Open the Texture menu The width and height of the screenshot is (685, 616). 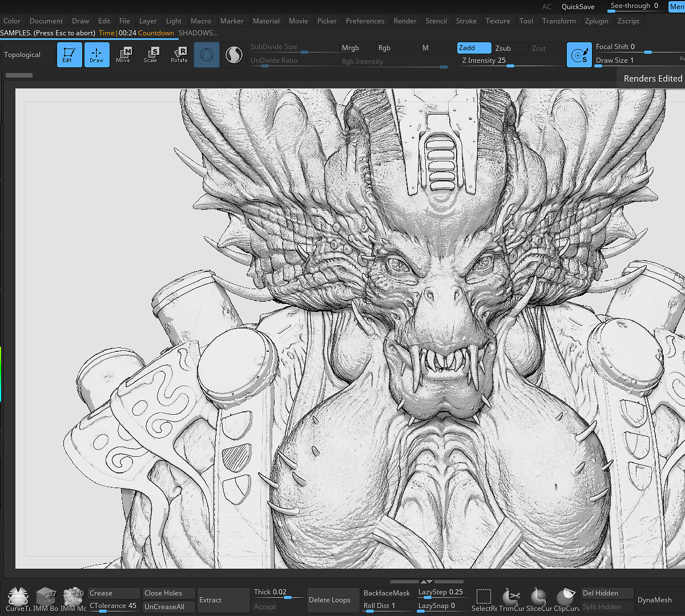point(498,21)
